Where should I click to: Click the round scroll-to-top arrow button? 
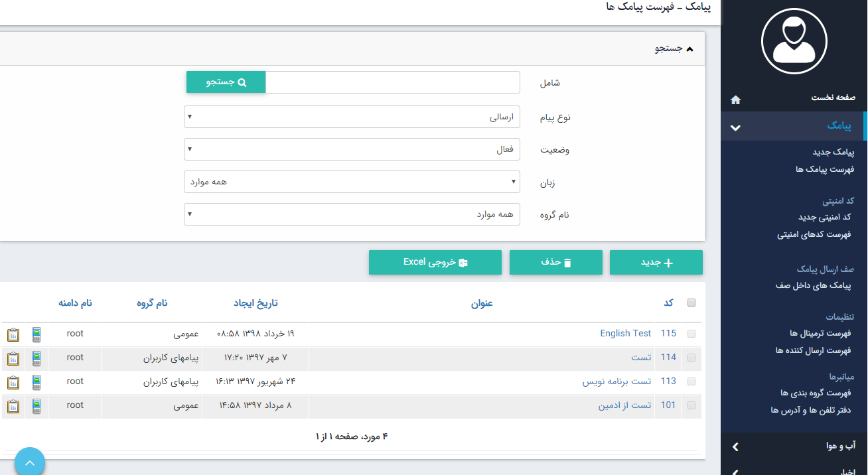pos(29,463)
